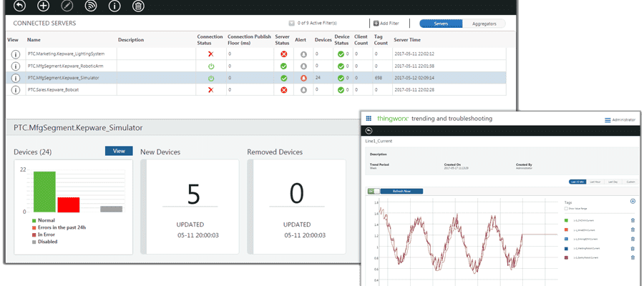The height and width of the screenshot is (286, 644).
Task: Click the Removed Devices count 0
Action: pos(296,194)
